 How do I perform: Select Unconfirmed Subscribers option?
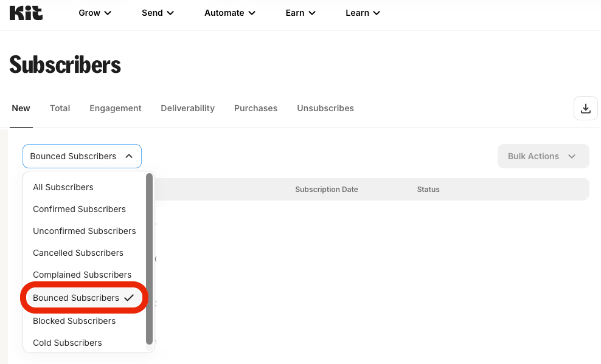pyautogui.click(x=84, y=231)
